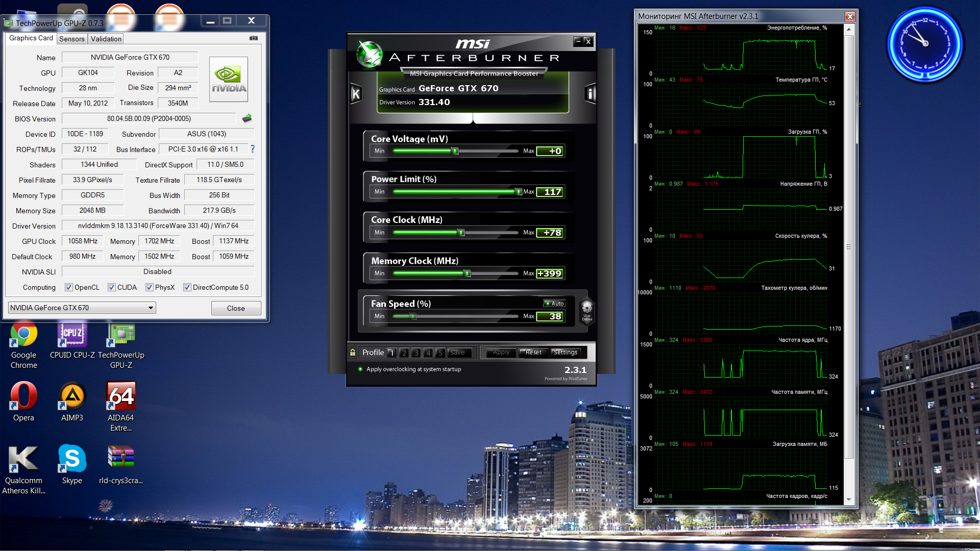Image resolution: width=980 pixels, height=551 pixels.
Task: Click the monitoring window scroll down arrow
Action: tap(849, 500)
